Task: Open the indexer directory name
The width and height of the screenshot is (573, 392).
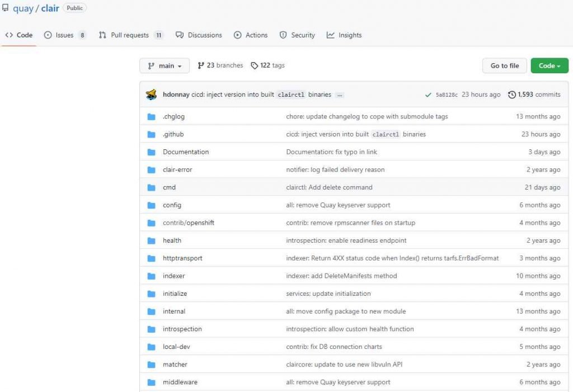Action: [x=174, y=276]
